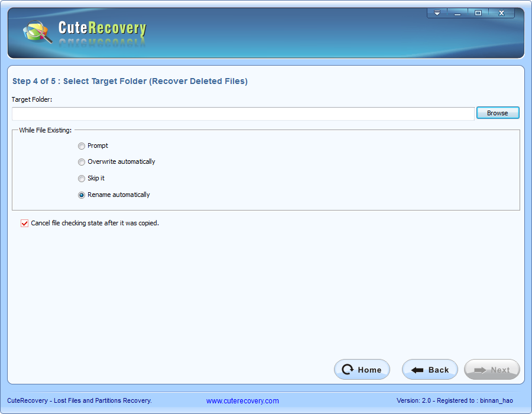532x414 pixels.
Task: Go Back to the previous step
Action: 430,370
